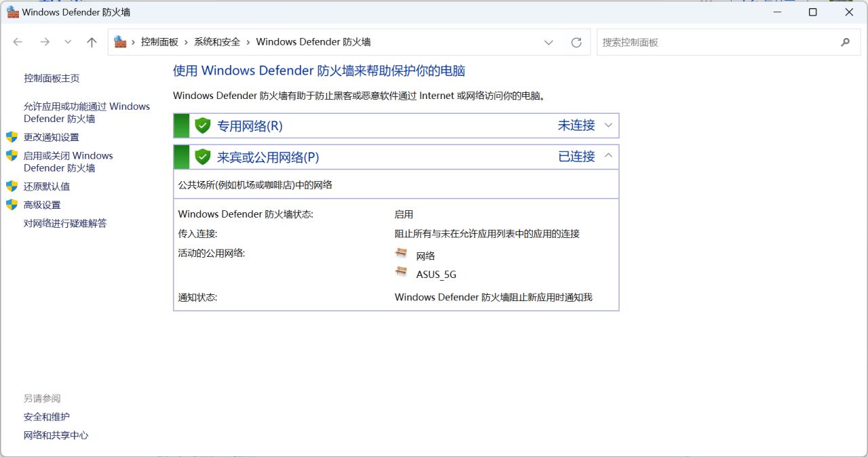Click 公共场所(例如机场或咖啡店)中的网络 description
868x457 pixels.
[x=255, y=184]
